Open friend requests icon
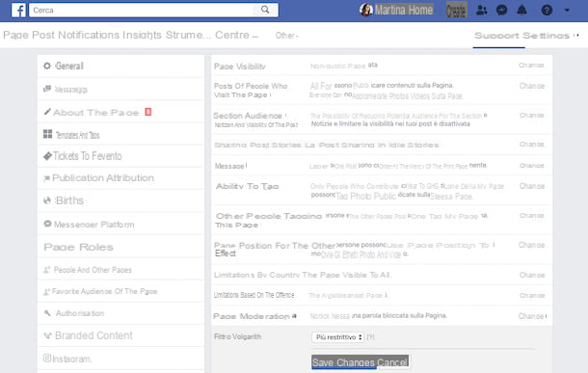 482,11
